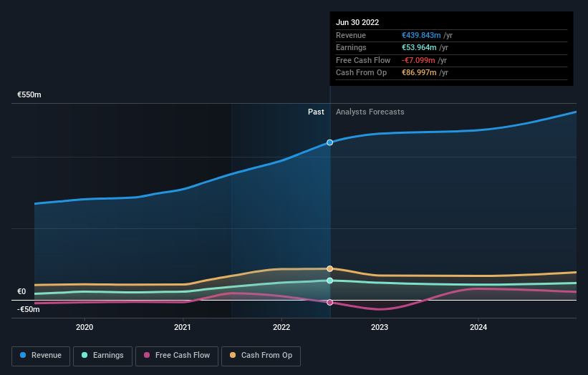Screen dimensions: 588x375
Task: Click the -€7.099m free cash flow value
Action: point(418,60)
